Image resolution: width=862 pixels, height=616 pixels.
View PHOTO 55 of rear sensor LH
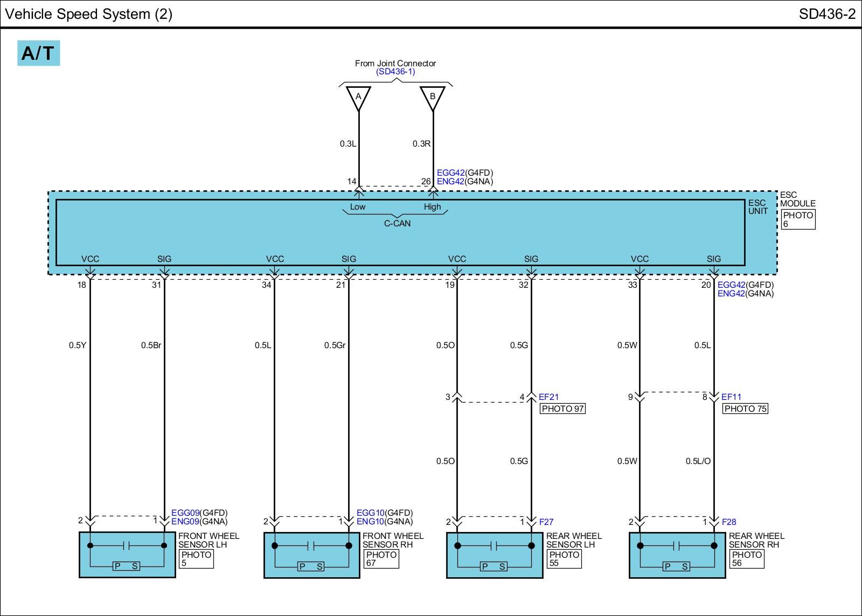coord(564,559)
